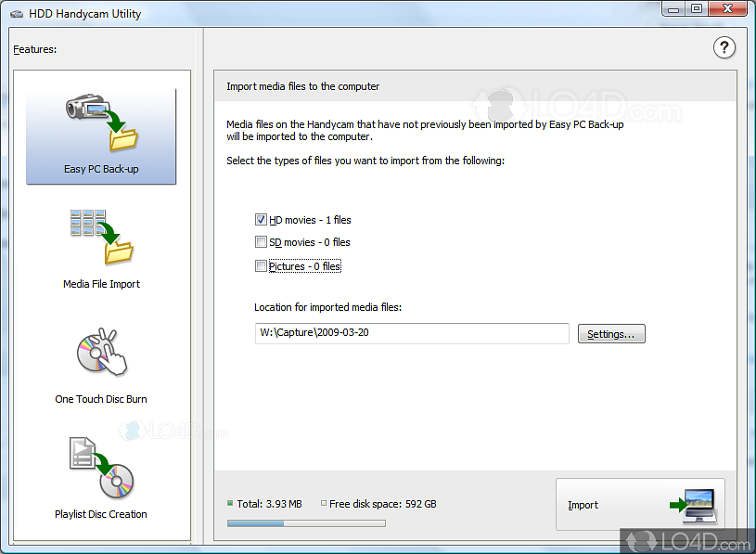Open the Playlist Disc Creation icon
756x554 pixels.
[x=102, y=469]
